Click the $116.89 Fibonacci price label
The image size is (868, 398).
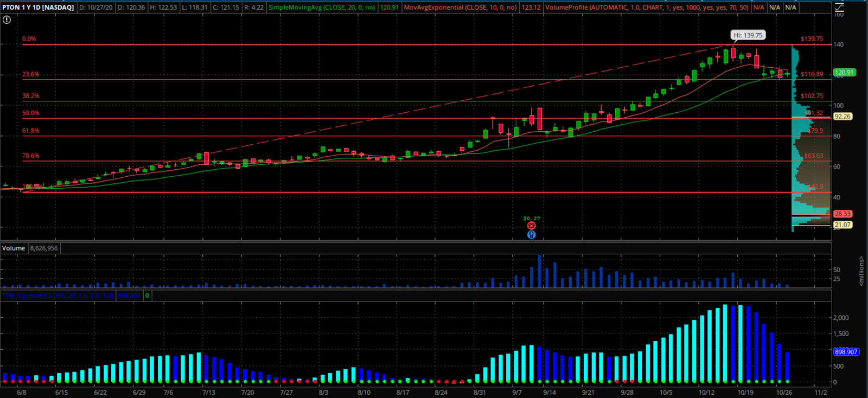[812, 74]
